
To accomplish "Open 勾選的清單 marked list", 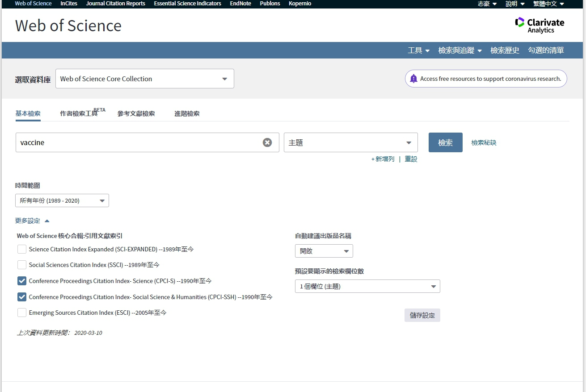I will tap(546, 50).
